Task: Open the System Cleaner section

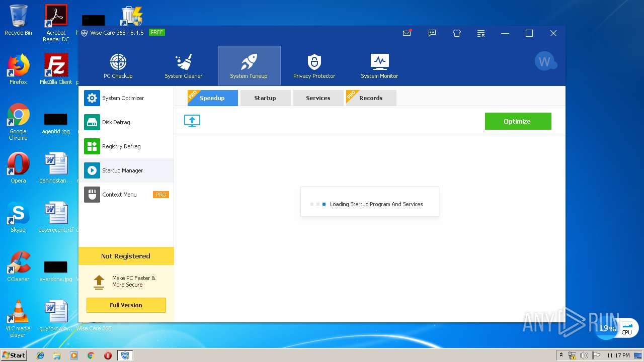Action: point(184,66)
